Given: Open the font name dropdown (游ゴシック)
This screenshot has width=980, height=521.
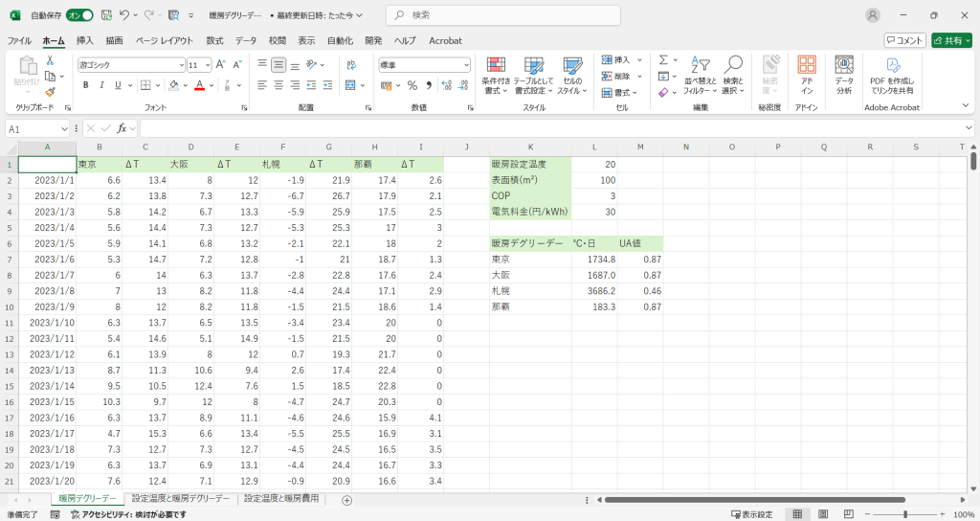Looking at the screenshot, I should (131, 64).
